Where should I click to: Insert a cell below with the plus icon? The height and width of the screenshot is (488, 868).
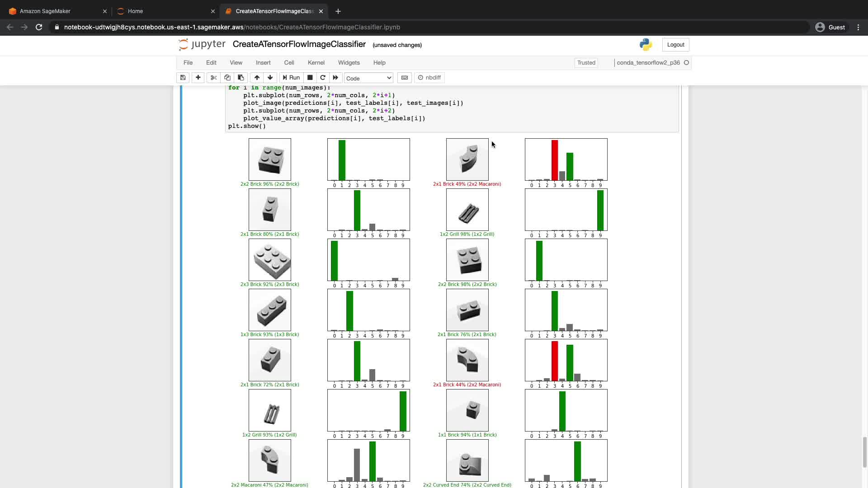198,78
